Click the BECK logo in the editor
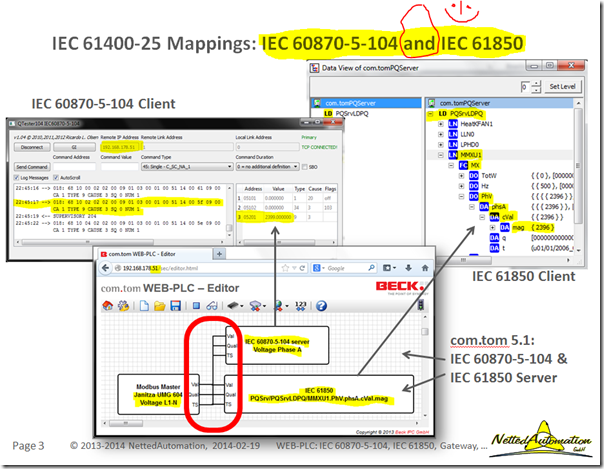This screenshot has width=604, height=469. 399,286
